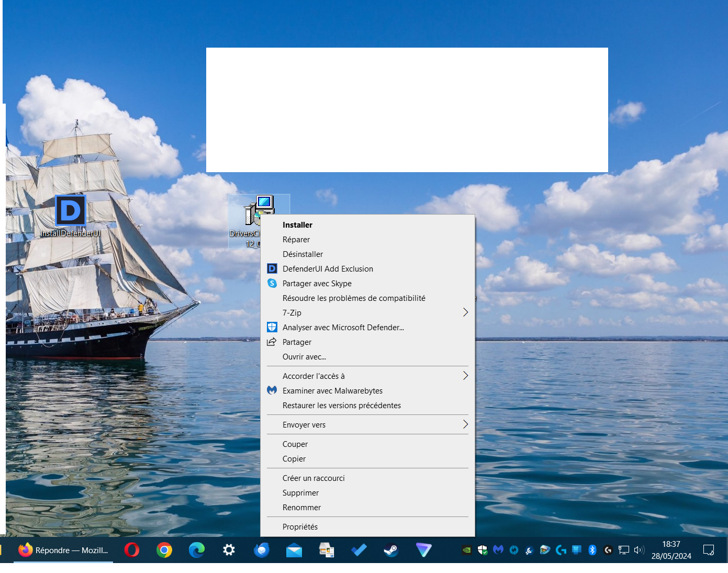Click the Bluetooth tray icon

[592, 550]
